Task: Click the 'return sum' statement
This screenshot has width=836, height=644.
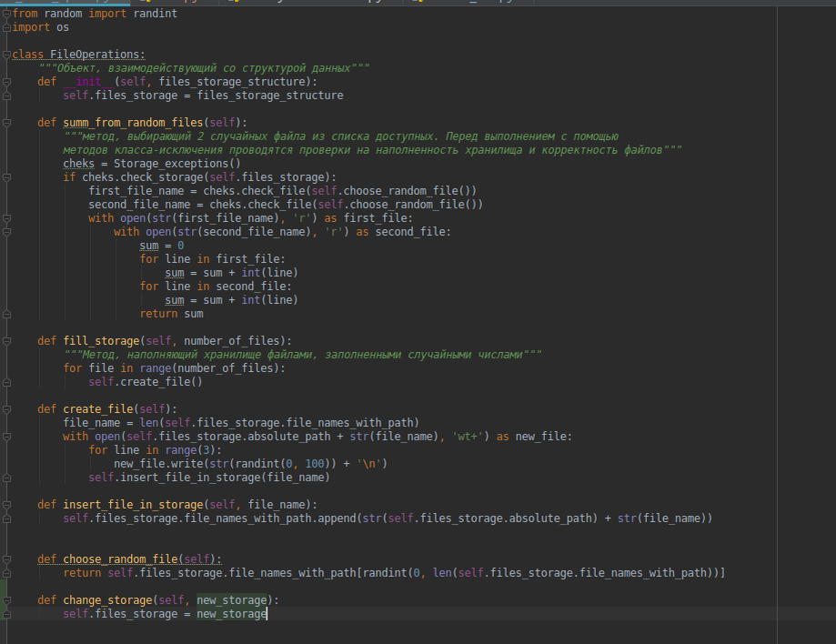Action: click(x=171, y=314)
